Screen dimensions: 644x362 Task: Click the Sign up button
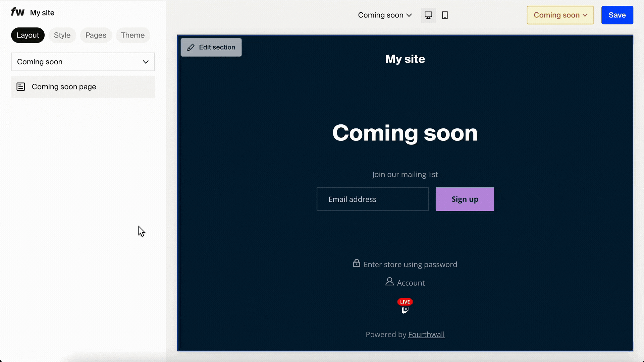tap(465, 199)
